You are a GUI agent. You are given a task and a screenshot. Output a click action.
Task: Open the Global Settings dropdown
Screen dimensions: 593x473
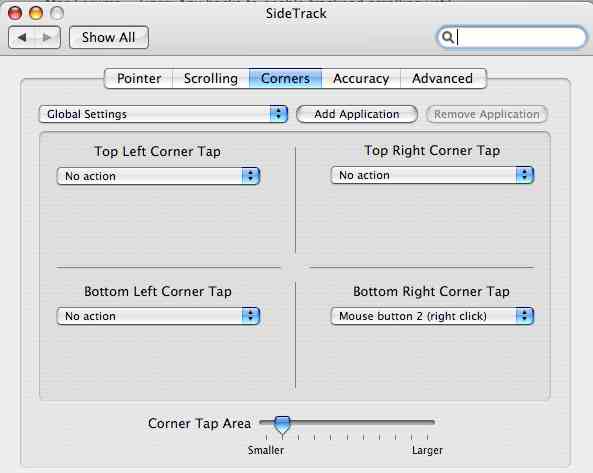click(x=163, y=114)
